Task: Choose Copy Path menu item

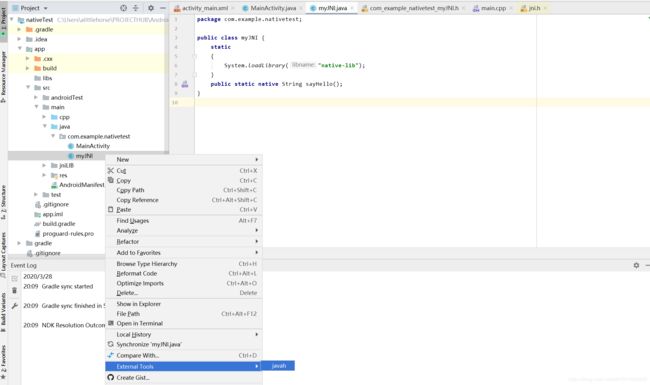Action: (184, 190)
